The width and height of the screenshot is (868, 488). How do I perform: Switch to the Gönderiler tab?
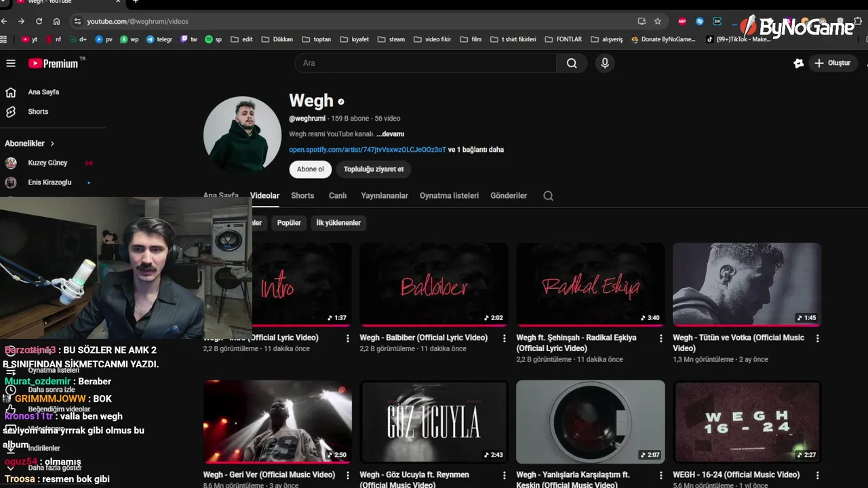click(509, 195)
